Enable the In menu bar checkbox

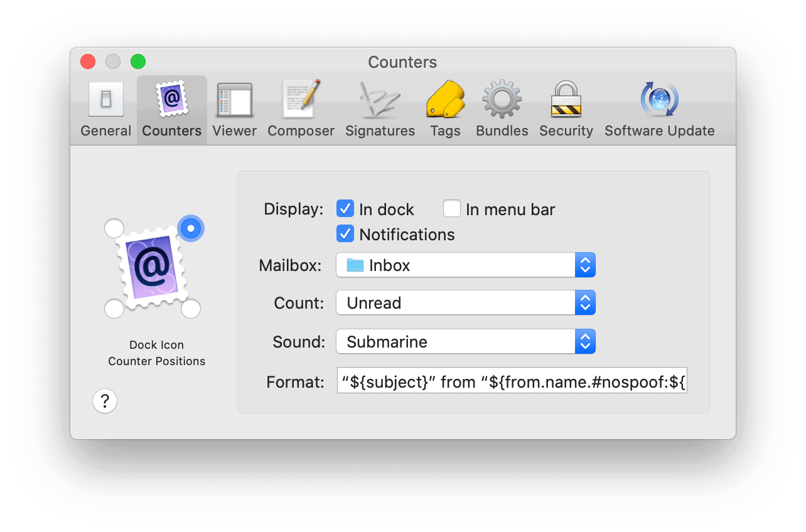[452, 208]
